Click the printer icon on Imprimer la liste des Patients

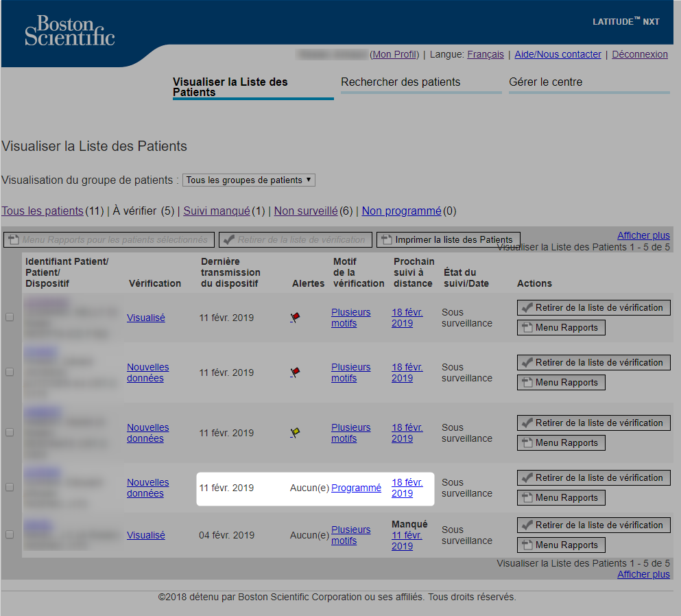tap(386, 239)
